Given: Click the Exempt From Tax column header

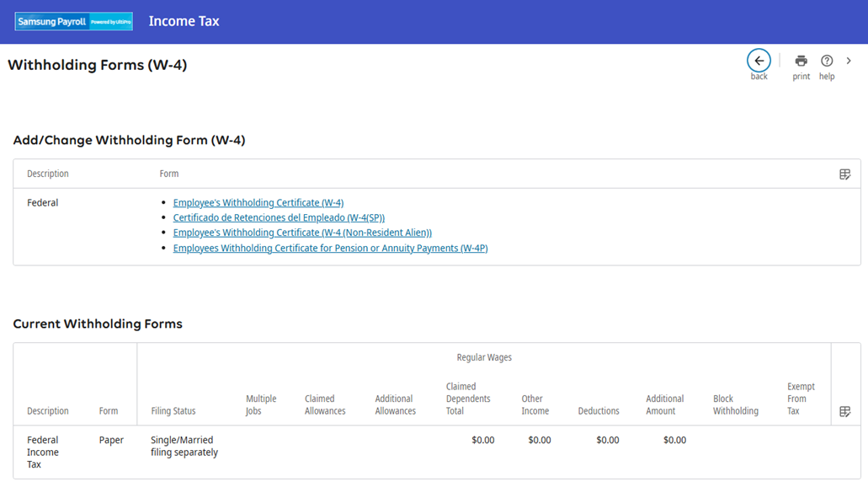Looking at the screenshot, I should (801, 399).
